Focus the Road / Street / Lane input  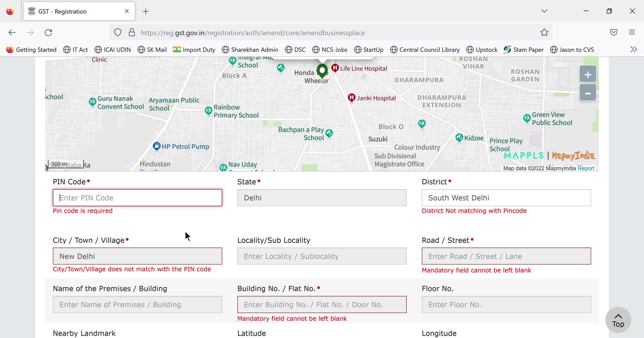tap(506, 256)
